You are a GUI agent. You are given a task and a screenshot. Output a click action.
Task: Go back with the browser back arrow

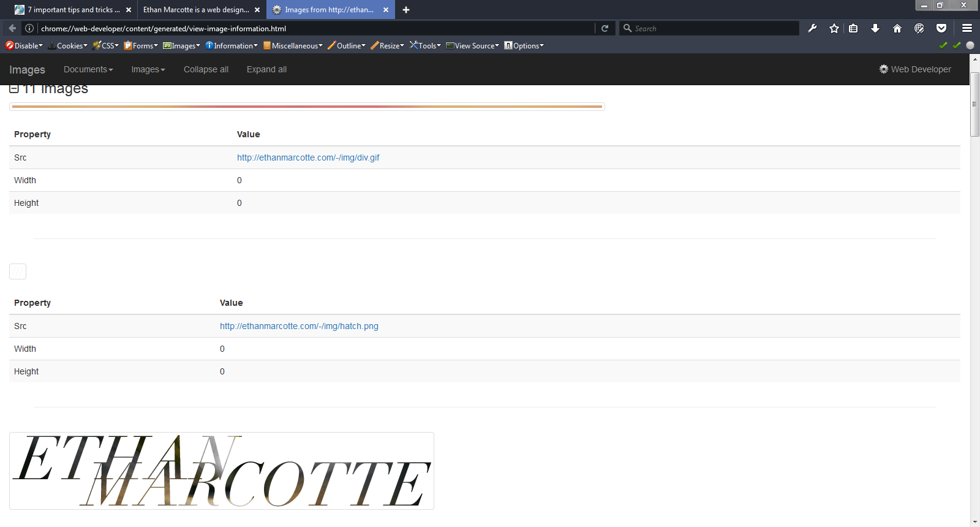[12, 28]
